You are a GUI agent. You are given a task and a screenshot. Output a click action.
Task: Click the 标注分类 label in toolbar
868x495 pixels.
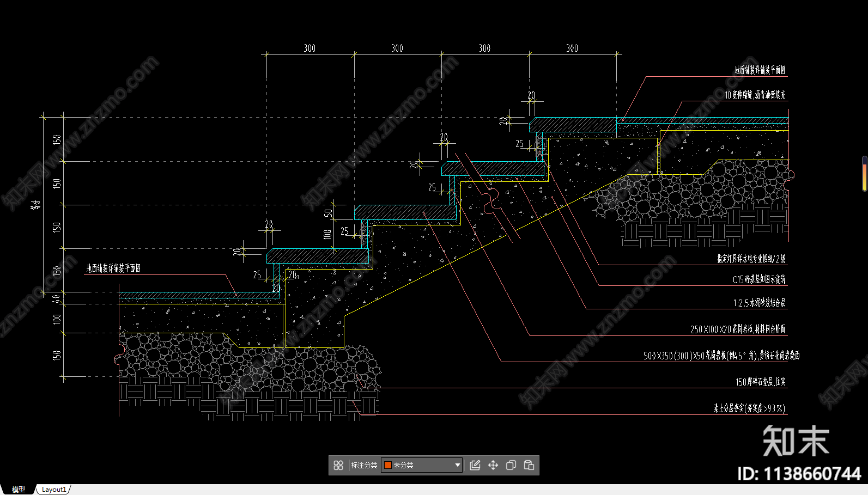click(x=364, y=465)
